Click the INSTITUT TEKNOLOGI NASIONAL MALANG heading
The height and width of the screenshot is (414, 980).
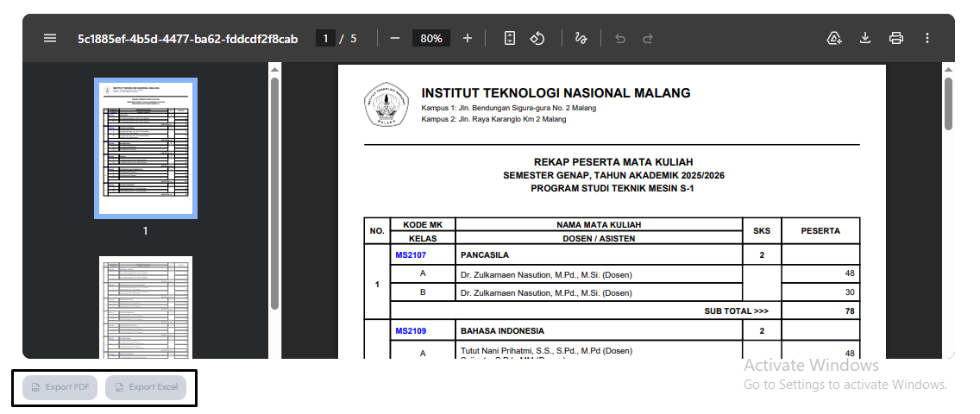point(556,93)
